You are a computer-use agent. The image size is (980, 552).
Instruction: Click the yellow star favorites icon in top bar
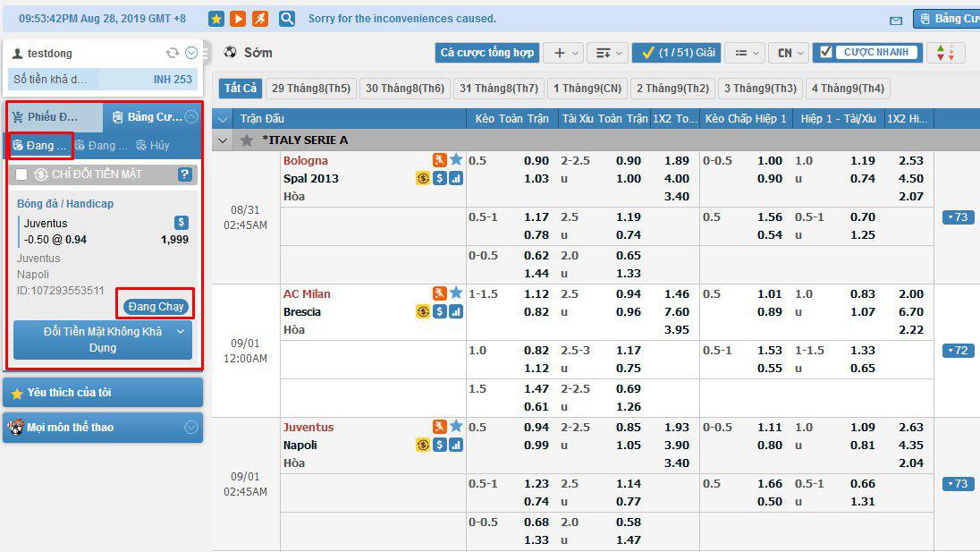[216, 19]
